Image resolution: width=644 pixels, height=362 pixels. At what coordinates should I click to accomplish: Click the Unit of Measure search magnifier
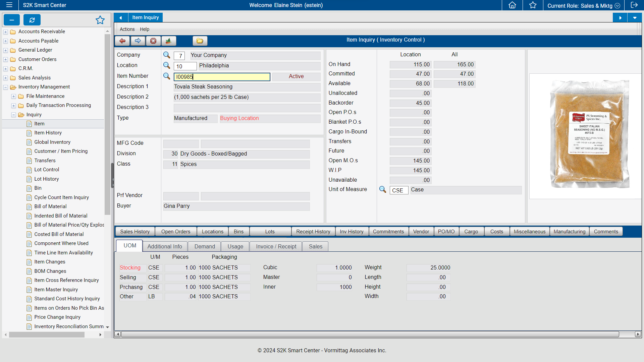[x=382, y=190]
